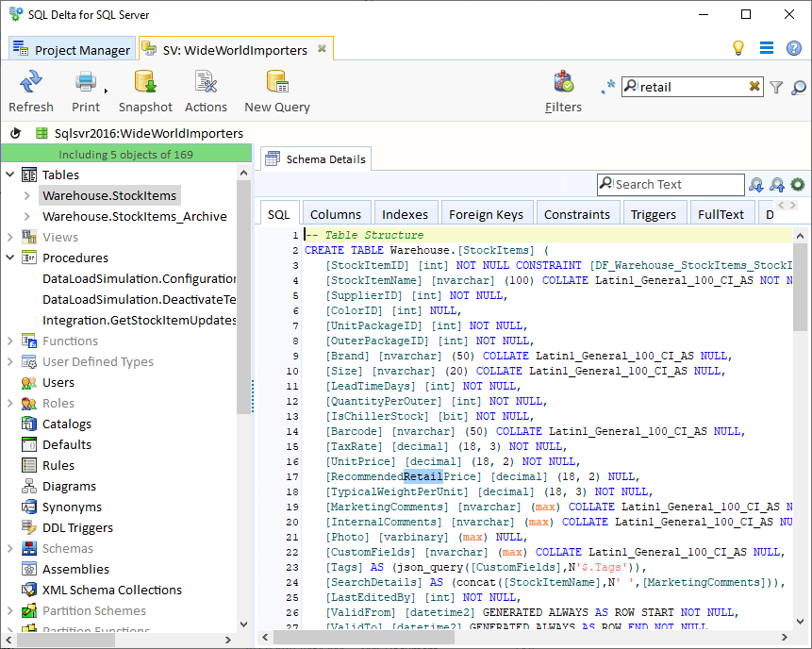Click the Synonyms tree icon
The image size is (812, 649).
[x=29, y=507]
